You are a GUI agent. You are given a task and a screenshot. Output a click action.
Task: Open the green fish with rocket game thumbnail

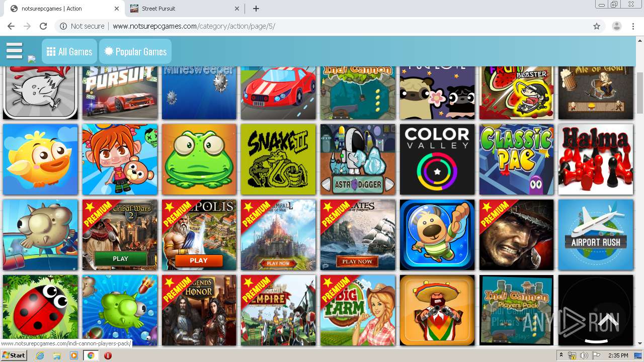point(120,310)
